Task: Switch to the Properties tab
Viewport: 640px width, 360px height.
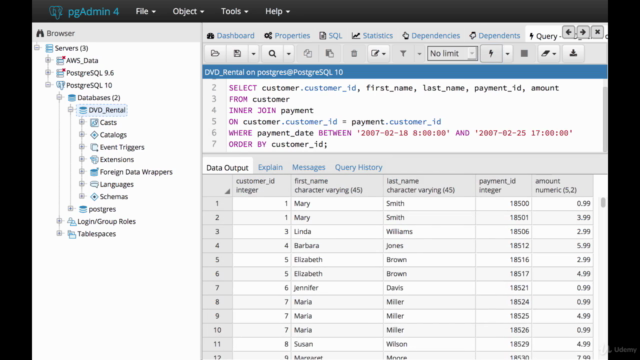Action: tap(287, 36)
